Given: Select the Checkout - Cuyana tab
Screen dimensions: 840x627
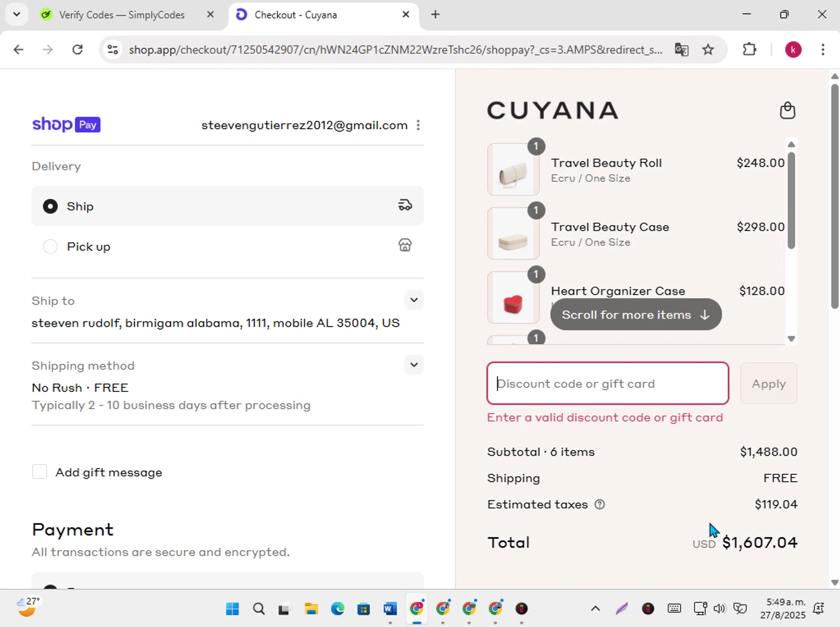Looking at the screenshot, I should tap(296, 15).
